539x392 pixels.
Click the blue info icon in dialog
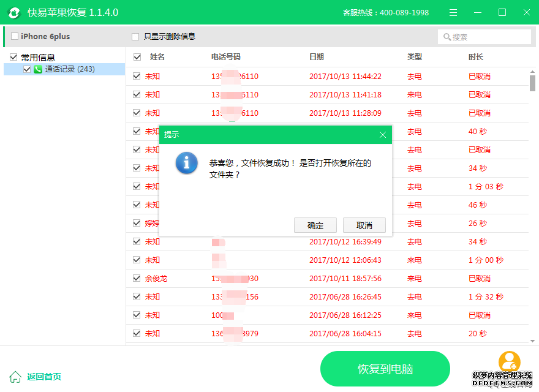pyautogui.click(x=186, y=163)
